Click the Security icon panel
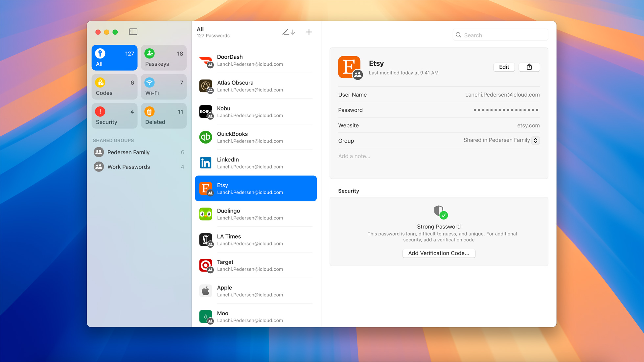644x362 pixels. point(114,116)
